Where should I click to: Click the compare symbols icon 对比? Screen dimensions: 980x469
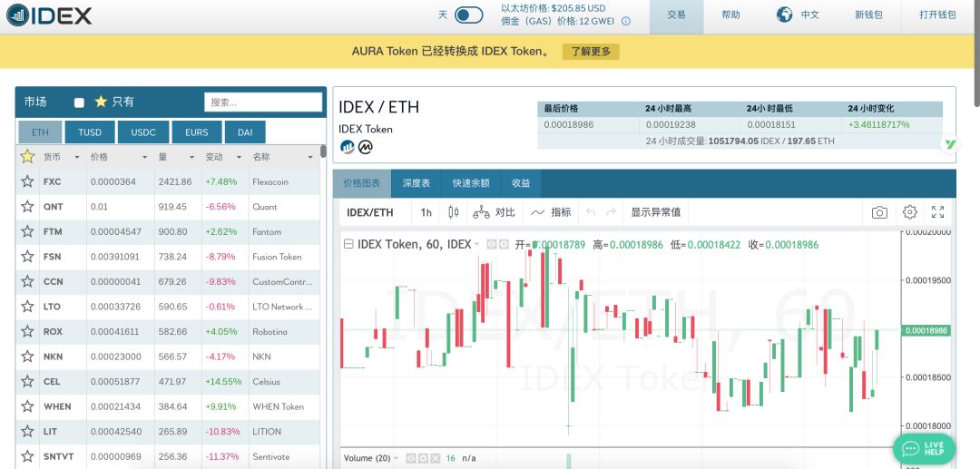click(494, 212)
